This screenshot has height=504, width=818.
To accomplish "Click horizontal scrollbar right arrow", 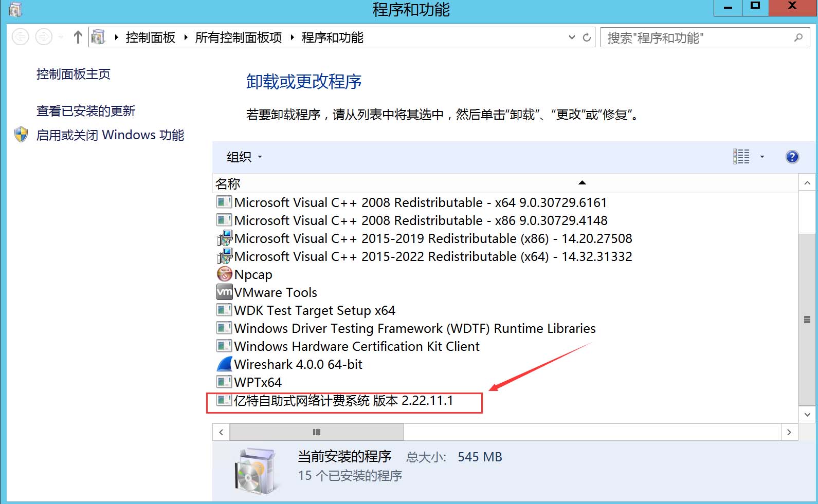I will [789, 432].
